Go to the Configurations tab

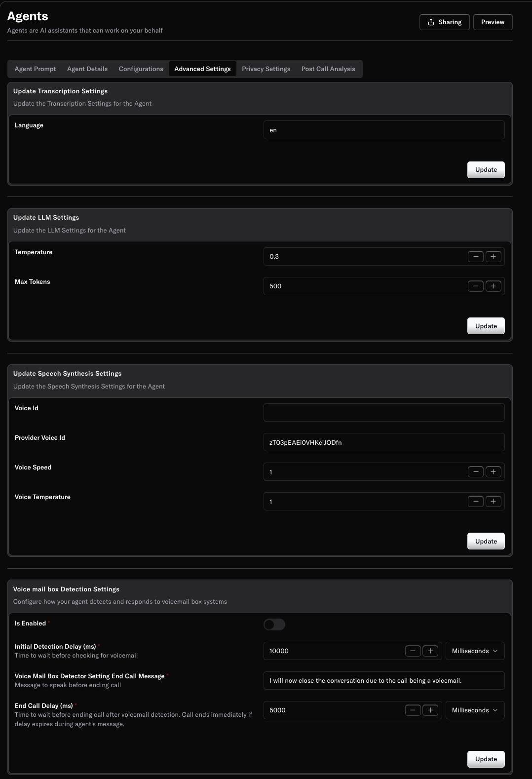pos(141,69)
